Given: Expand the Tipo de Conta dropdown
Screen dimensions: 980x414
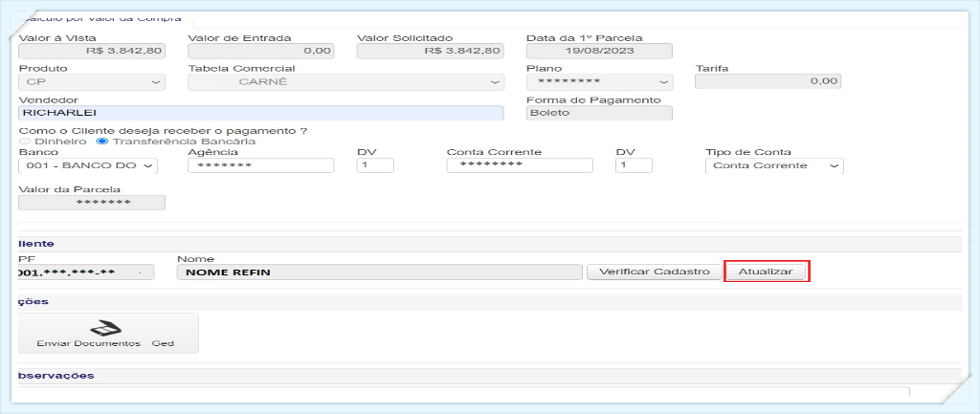Looking at the screenshot, I should click(774, 165).
